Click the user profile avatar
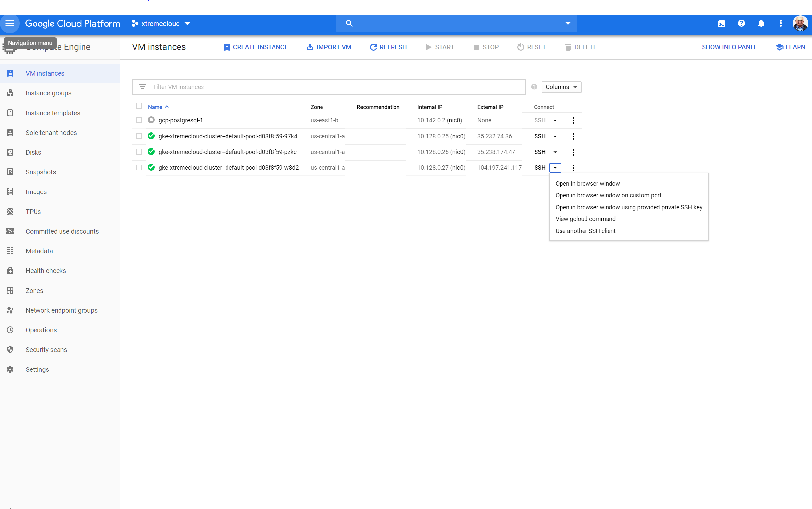Screen dimensions: 812x509 click(800, 24)
